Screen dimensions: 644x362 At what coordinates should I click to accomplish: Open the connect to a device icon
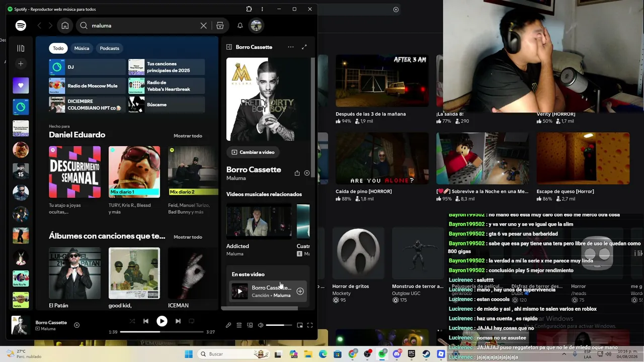(x=250, y=325)
